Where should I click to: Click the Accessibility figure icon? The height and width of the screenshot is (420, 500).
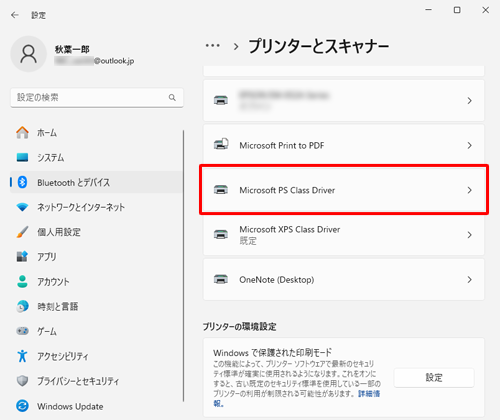(x=22, y=356)
